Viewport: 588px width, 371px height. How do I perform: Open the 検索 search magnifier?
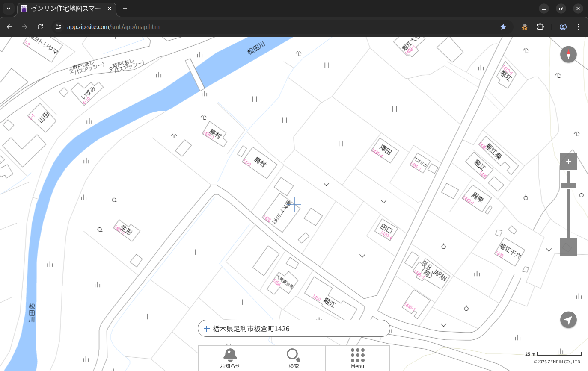pyautogui.click(x=294, y=358)
